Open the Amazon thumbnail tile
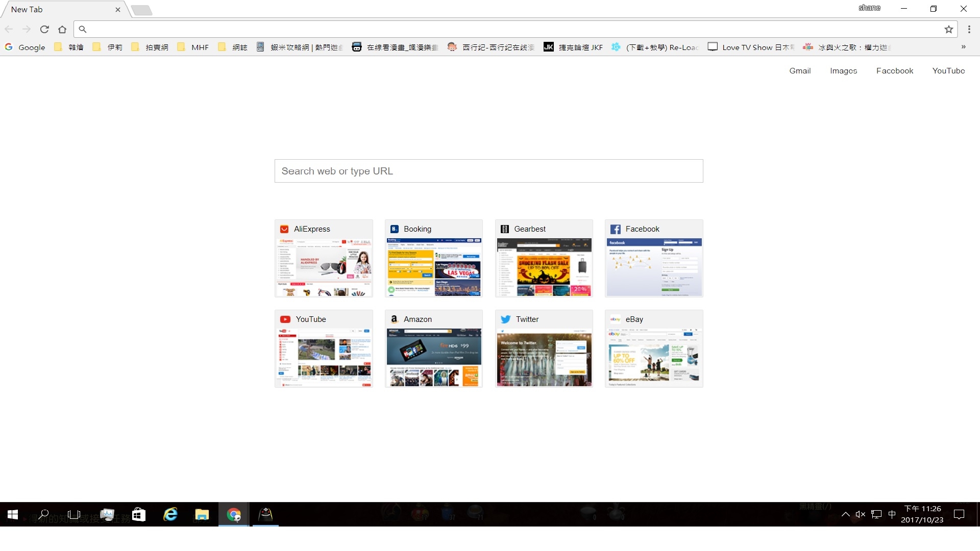980x551 pixels. click(433, 348)
